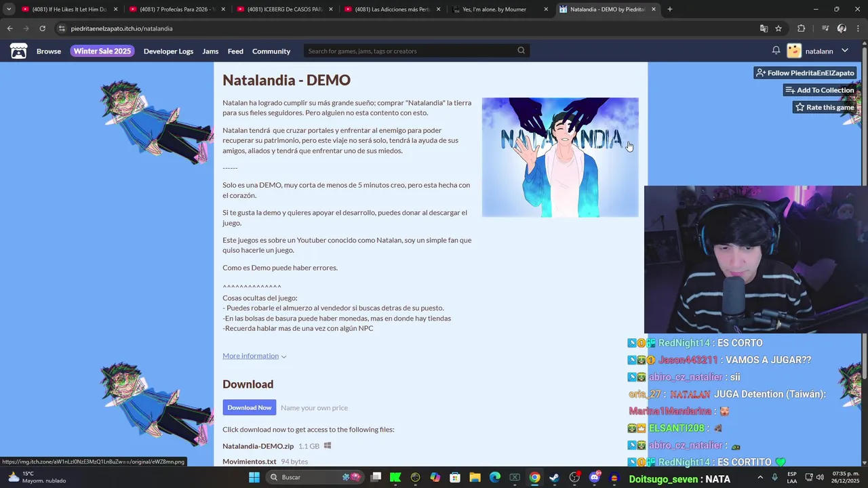
Task: Click the browser address bar URL
Action: click(x=122, y=28)
